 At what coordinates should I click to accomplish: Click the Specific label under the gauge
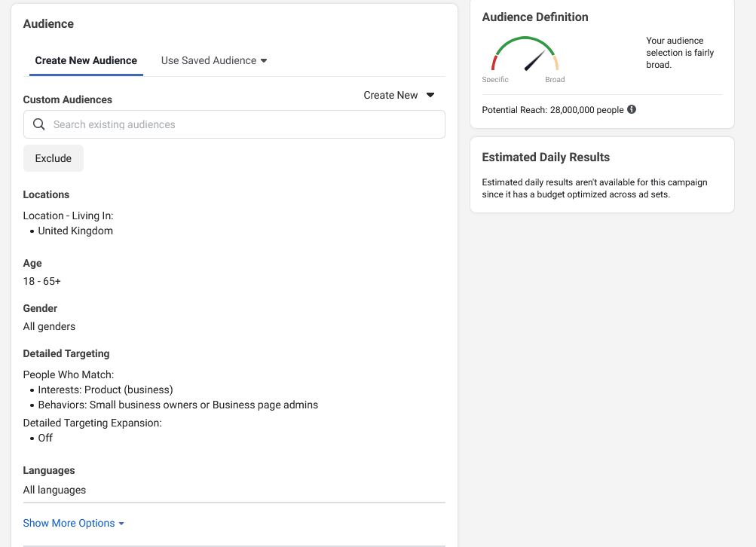point(495,80)
